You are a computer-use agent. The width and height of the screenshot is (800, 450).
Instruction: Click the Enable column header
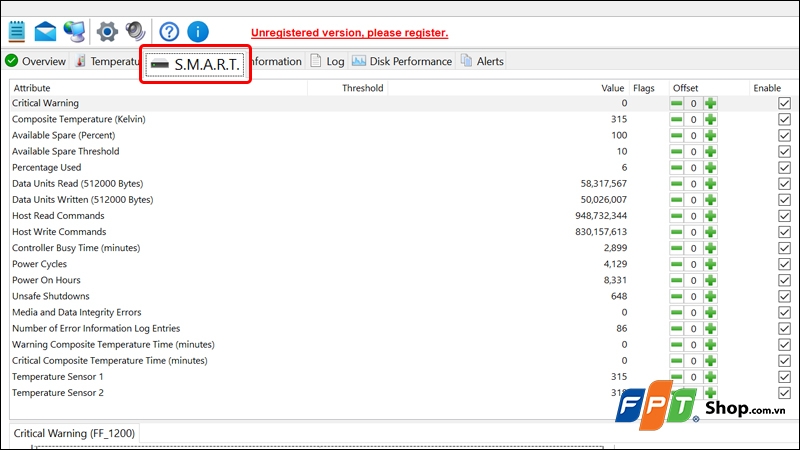point(773,88)
